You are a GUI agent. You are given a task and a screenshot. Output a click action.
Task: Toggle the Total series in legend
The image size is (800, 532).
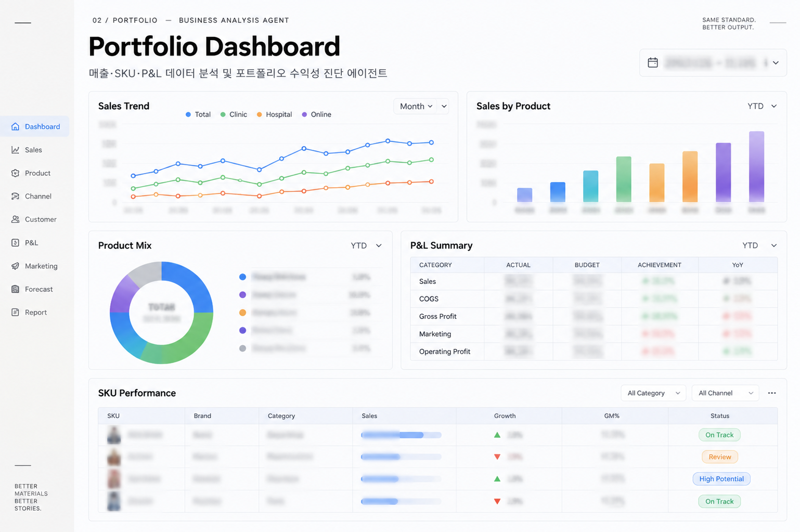pyautogui.click(x=198, y=114)
